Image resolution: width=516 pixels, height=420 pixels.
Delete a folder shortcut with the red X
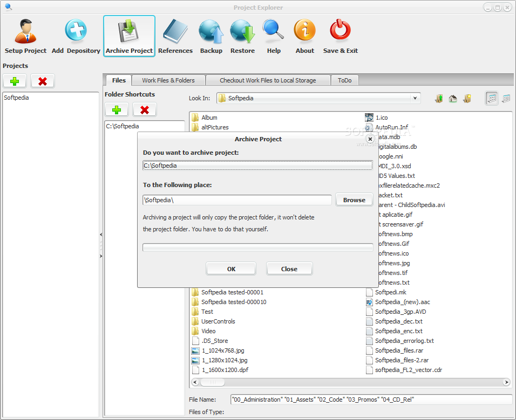145,110
